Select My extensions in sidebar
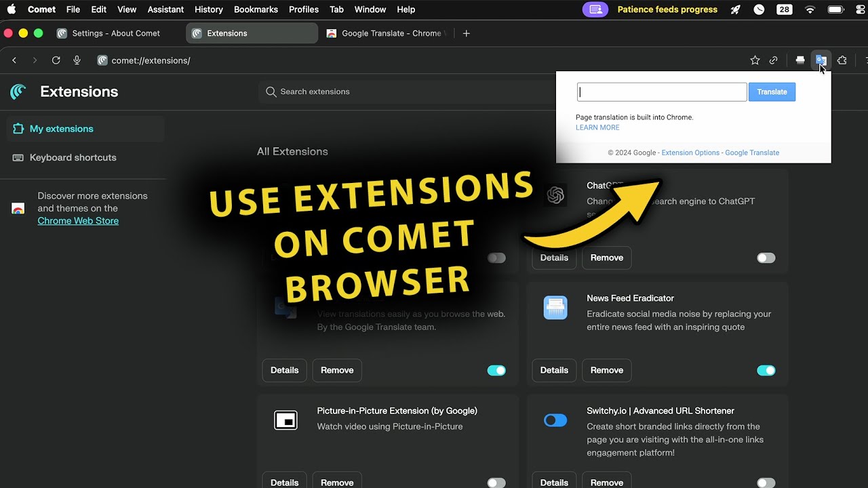Viewport: 868px width, 488px height. (85, 129)
